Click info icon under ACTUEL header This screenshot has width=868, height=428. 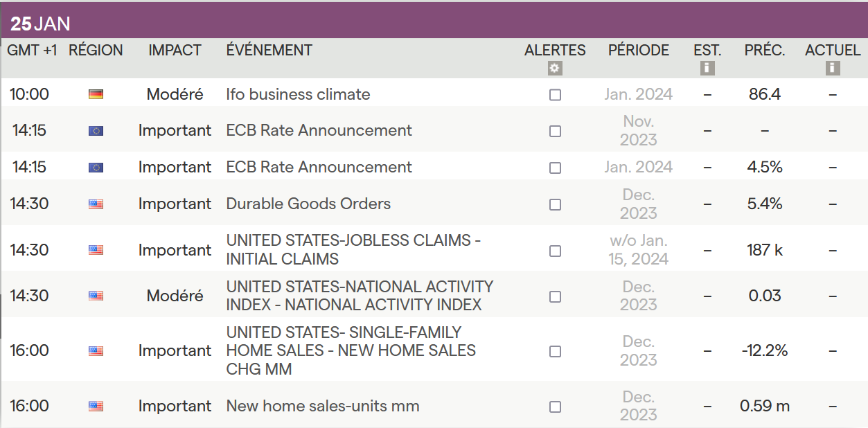point(833,68)
